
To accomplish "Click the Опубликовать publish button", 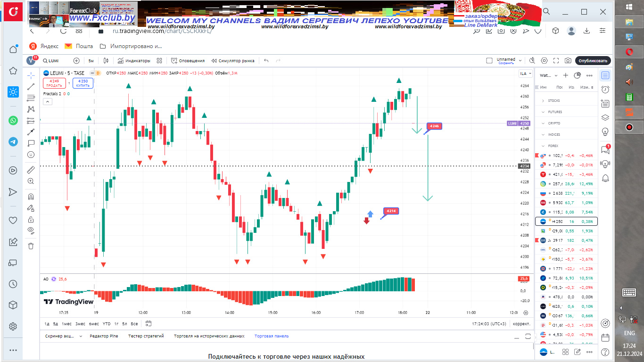I will point(593,61).
